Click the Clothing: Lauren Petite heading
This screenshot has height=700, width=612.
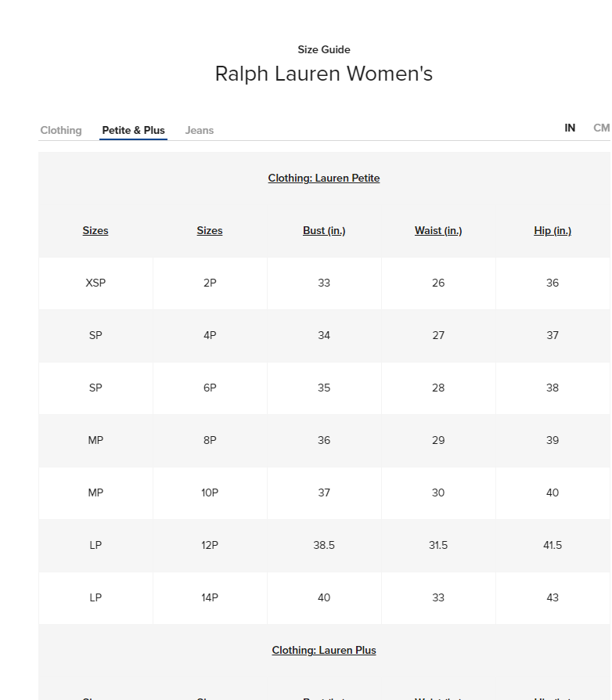click(x=323, y=178)
